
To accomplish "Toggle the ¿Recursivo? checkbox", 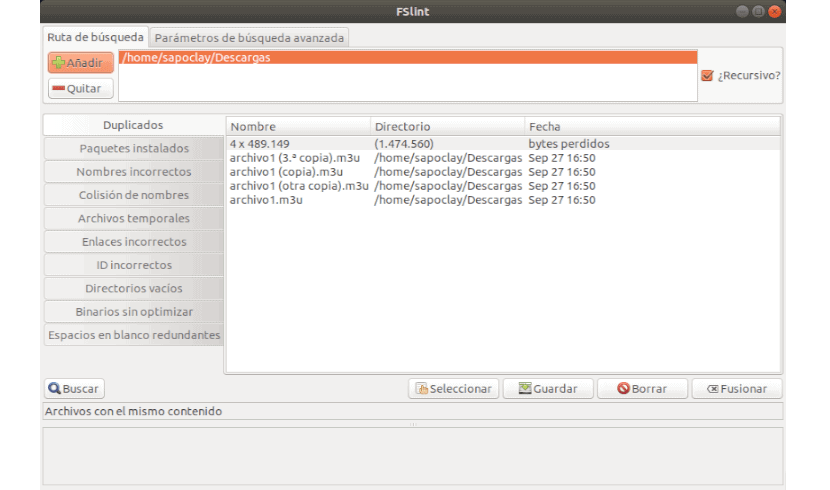I will point(707,75).
